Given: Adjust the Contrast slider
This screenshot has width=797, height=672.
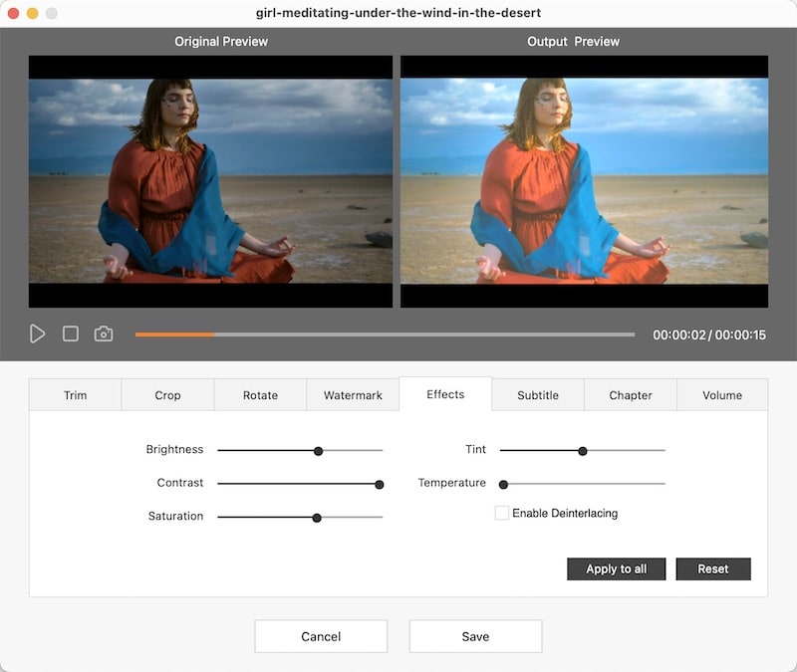Looking at the screenshot, I should [378, 483].
